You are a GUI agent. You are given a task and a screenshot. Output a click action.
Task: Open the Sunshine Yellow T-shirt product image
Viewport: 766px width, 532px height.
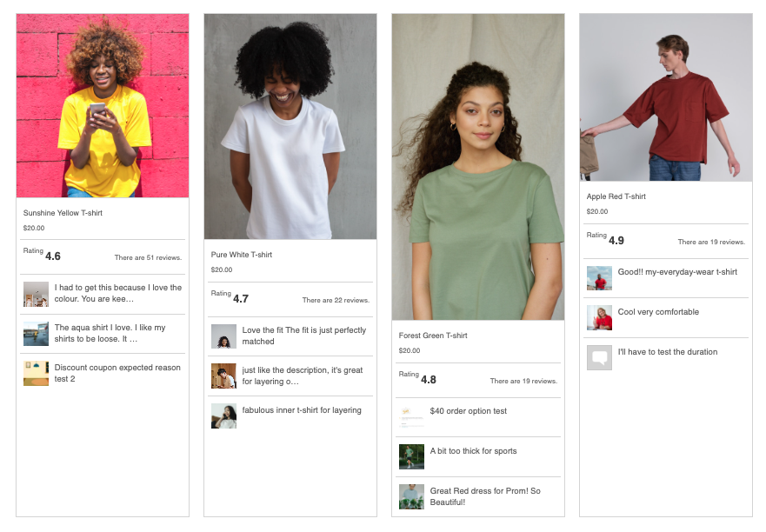(x=103, y=106)
